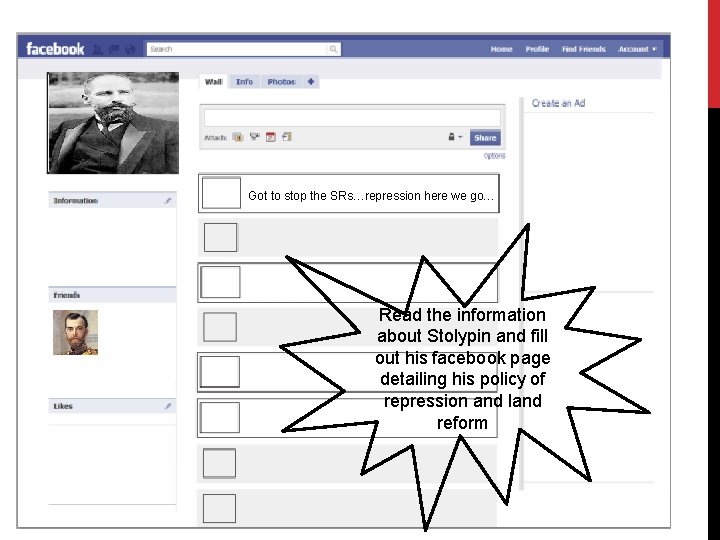Click the post 'Got to stop the SRs…'
720x540 pixels.
[349, 193]
